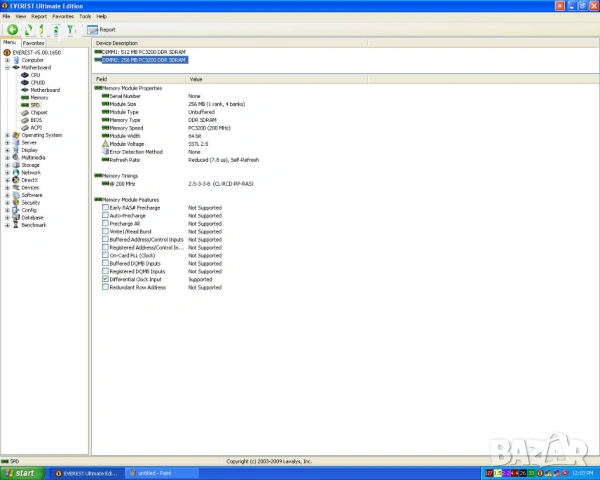The height and width of the screenshot is (480, 600).
Task: Open the Help menu
Action: [101, 16]
